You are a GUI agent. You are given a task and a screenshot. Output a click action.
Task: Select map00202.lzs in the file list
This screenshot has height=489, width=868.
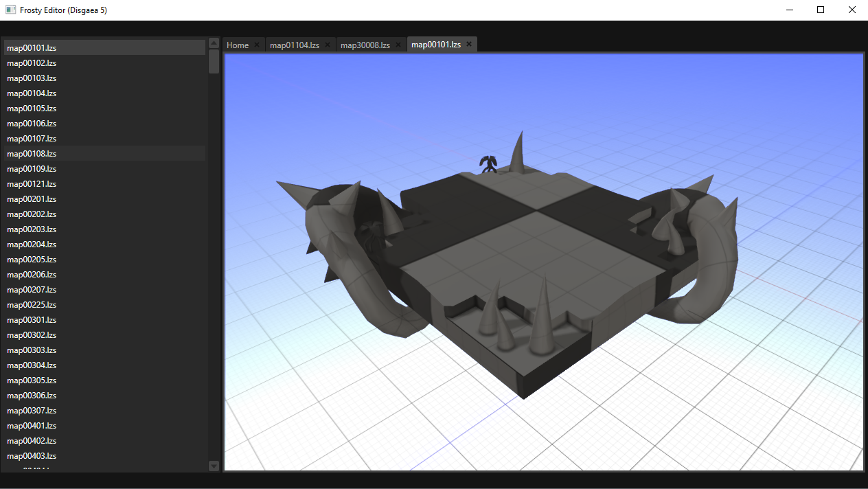coord(104,214)
